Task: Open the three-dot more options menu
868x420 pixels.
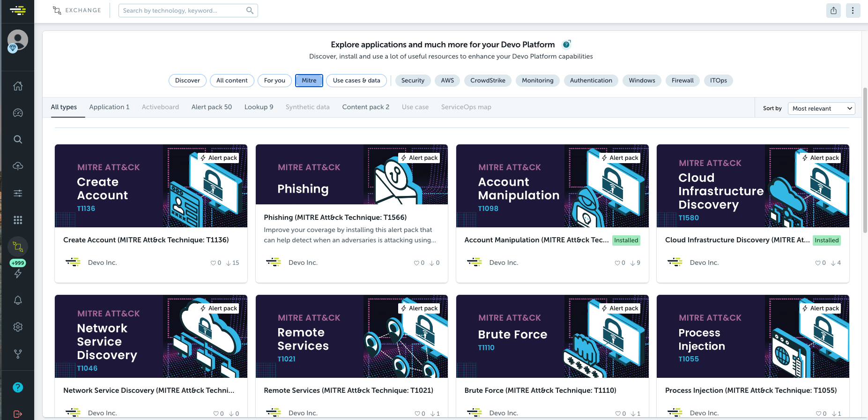Action: click(853, 10)
